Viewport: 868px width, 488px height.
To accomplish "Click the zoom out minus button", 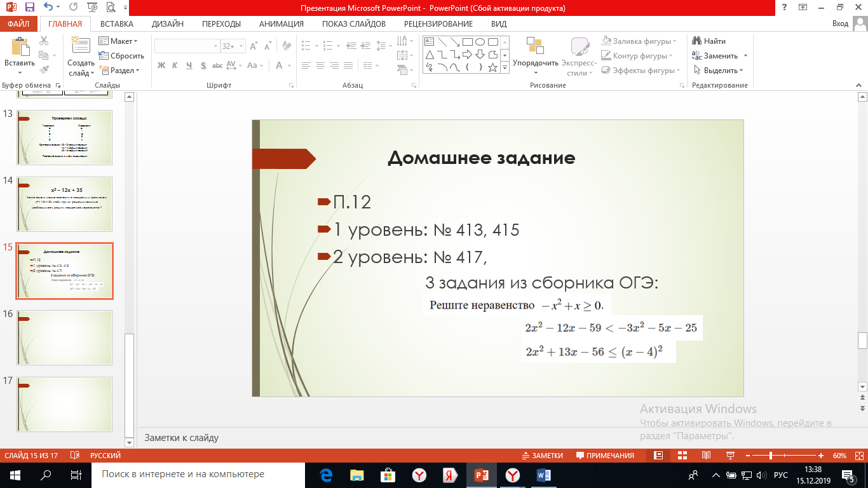I will (x=747, y=456).
